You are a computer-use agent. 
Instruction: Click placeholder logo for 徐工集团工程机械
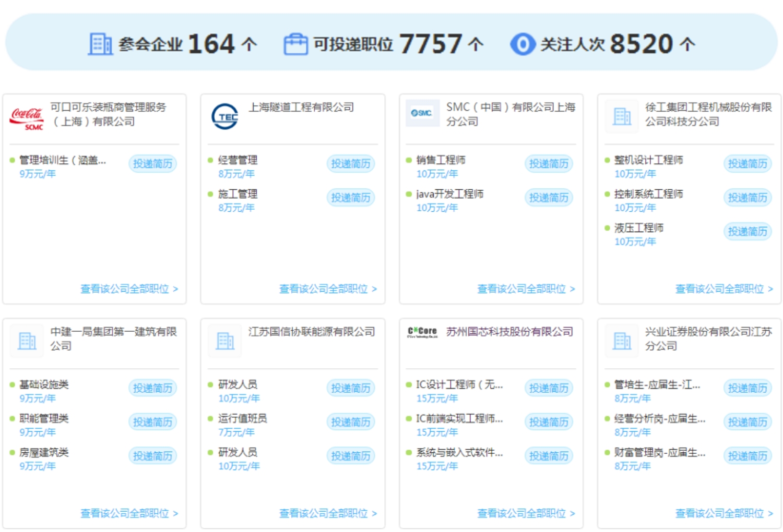click(x=621, y=116)
